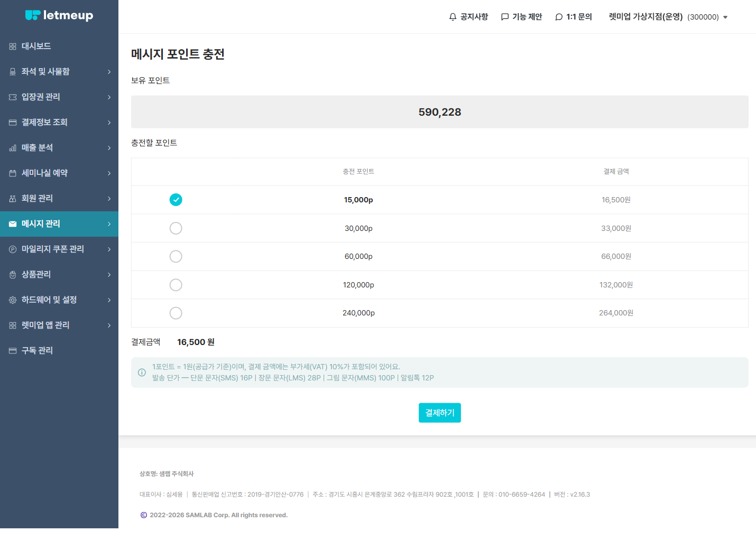Open the 매출 분석 menu

tap(59, 148)
